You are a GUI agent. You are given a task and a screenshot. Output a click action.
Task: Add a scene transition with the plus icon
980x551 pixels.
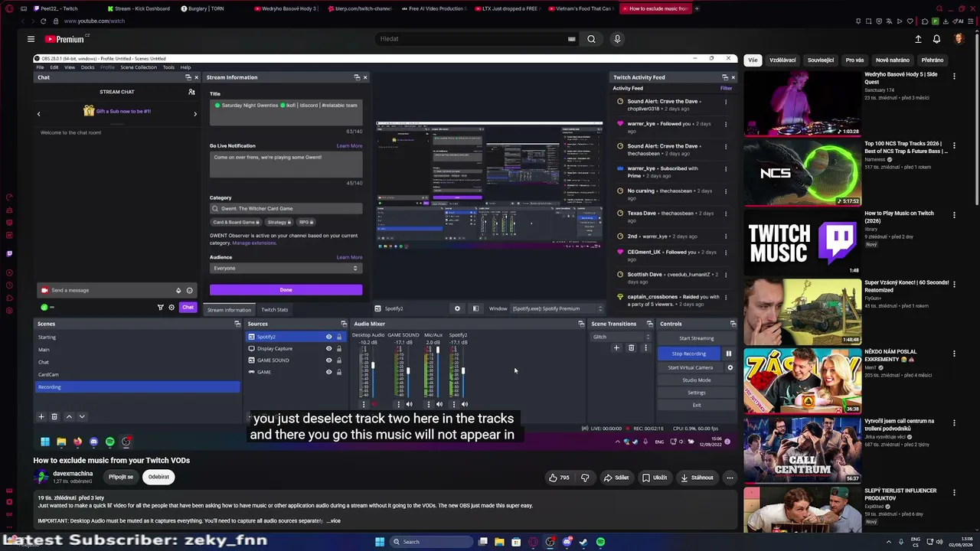(616, 348)
